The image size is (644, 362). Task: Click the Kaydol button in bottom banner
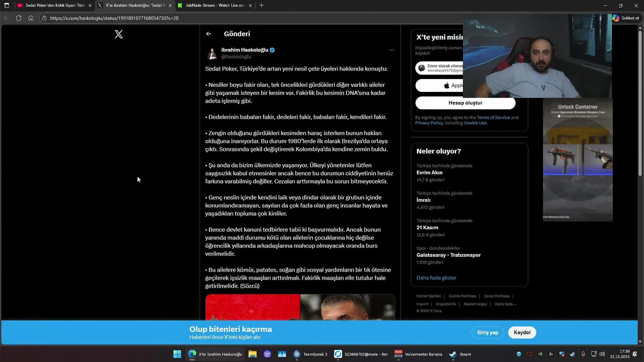click(x=522, y=332)
